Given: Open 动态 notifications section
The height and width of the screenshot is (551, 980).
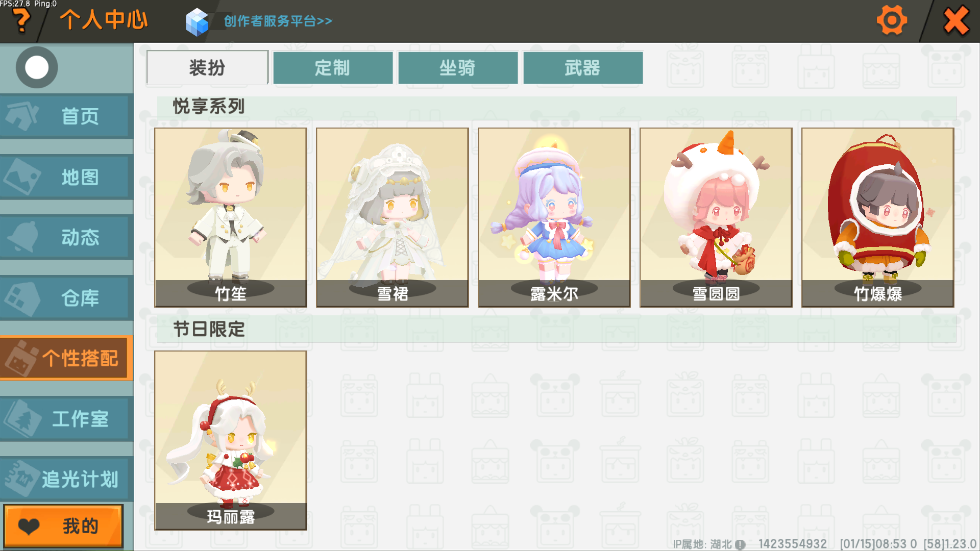Looking at the screenshot, I should coord(66,237).
